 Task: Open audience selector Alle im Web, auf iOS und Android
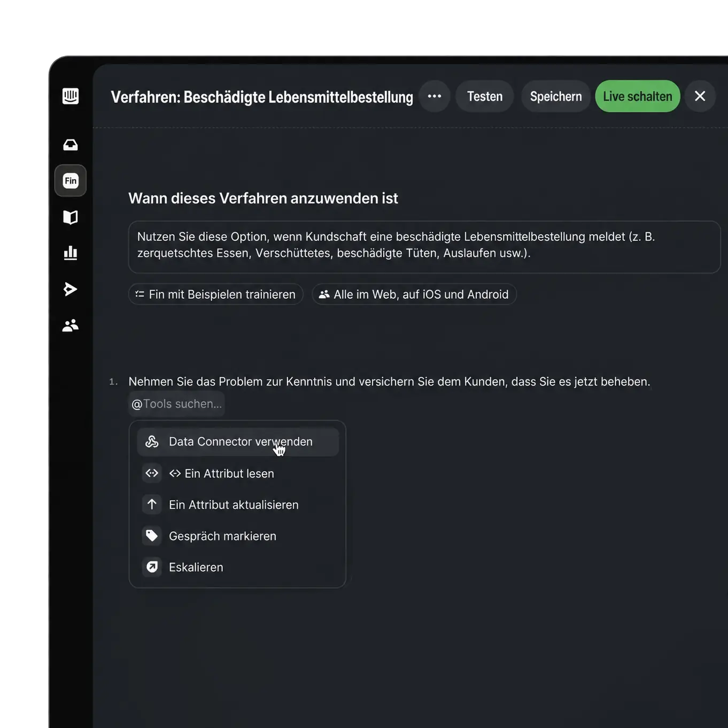(x=414, y=295)
